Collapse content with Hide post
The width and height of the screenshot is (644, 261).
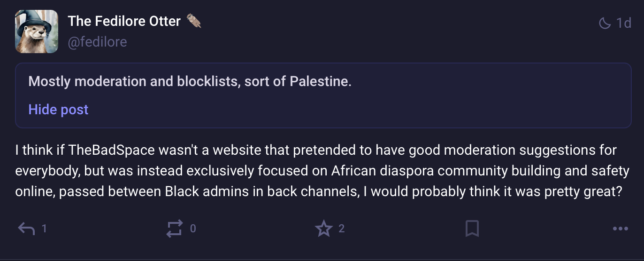pos(58,110)
